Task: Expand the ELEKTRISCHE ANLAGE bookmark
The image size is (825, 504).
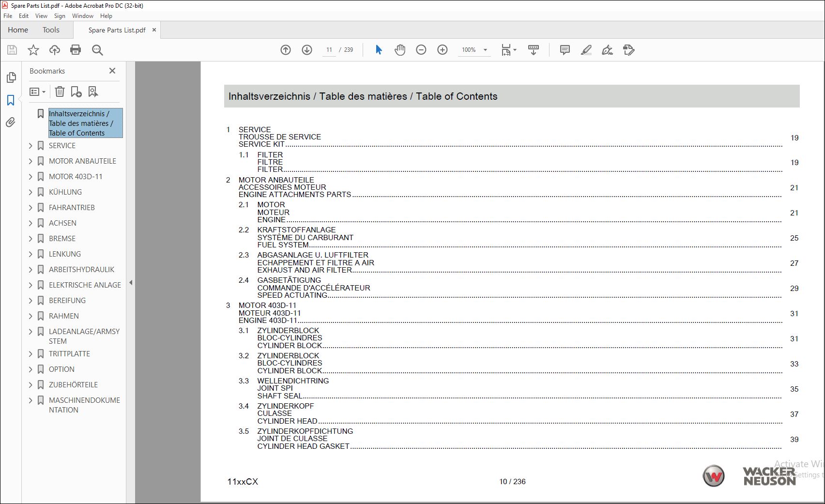Action: coord(31,285)
